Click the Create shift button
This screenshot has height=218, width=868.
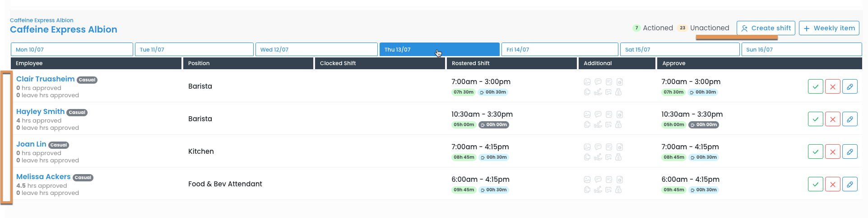(766, 28)
